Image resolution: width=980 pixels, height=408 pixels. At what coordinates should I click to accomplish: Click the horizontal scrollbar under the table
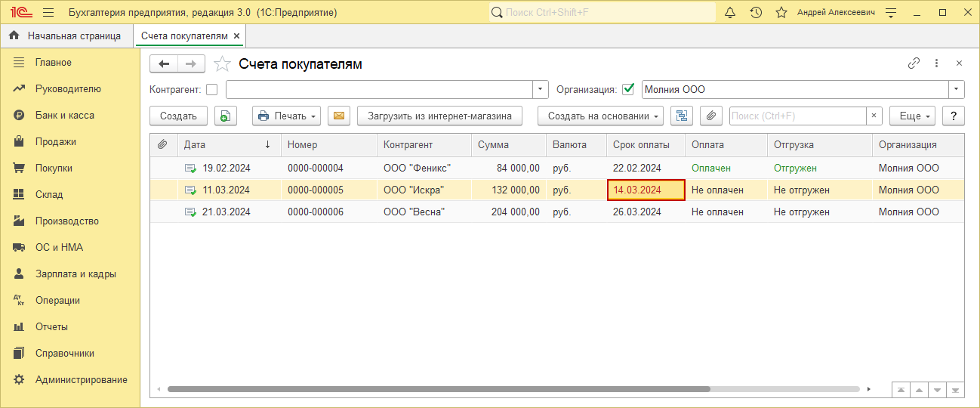(438, 389)
